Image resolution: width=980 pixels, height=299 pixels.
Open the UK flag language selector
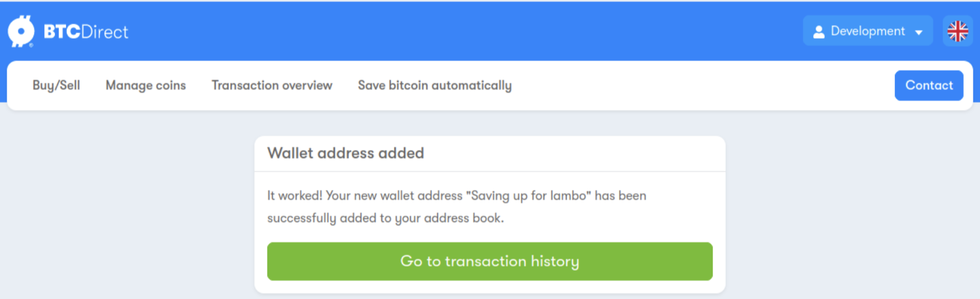click(x=958, y=31)
